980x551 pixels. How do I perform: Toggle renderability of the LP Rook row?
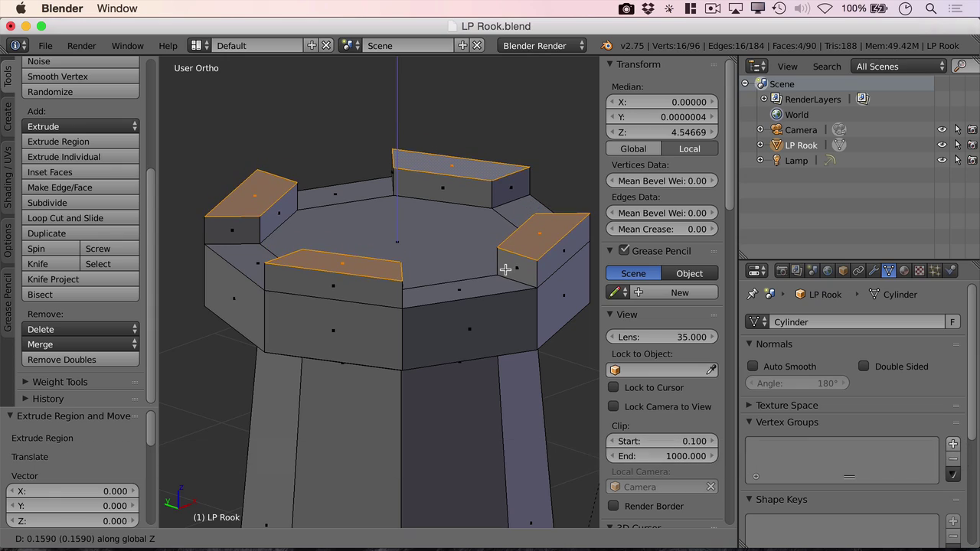click(972, 145)
